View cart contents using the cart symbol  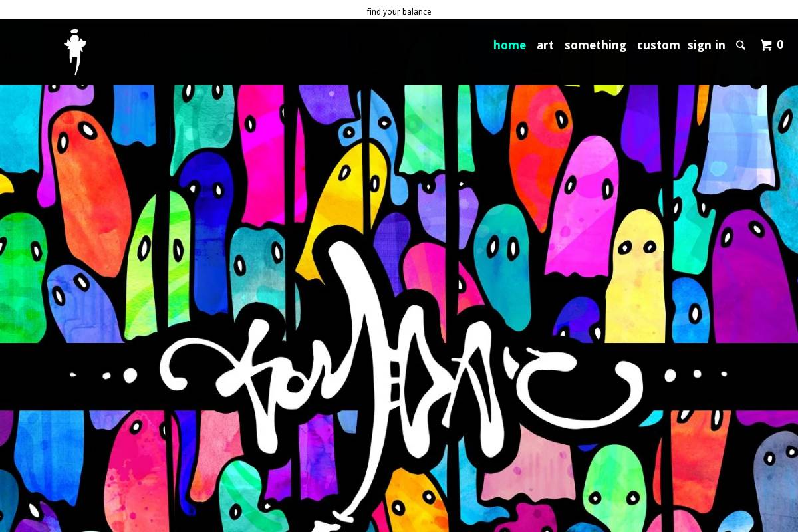(767, 45)
